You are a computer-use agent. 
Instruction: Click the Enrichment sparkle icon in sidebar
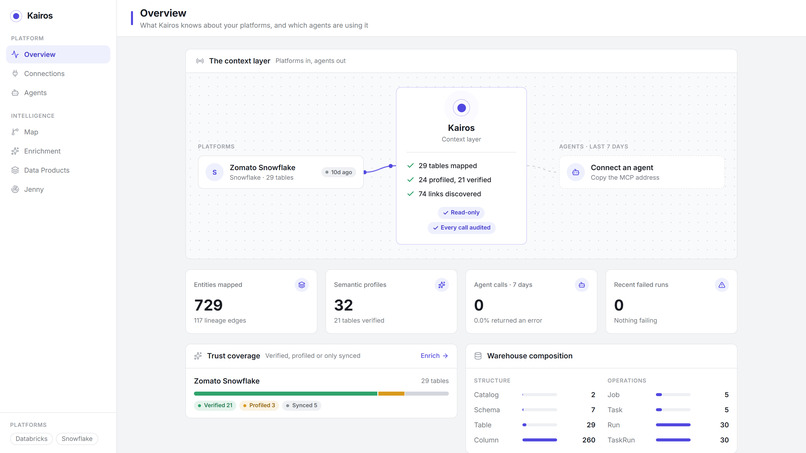click(15, 151)
